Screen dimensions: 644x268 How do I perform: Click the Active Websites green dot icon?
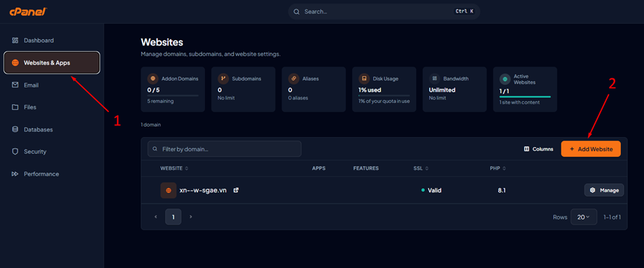click(x=505, y=78)
